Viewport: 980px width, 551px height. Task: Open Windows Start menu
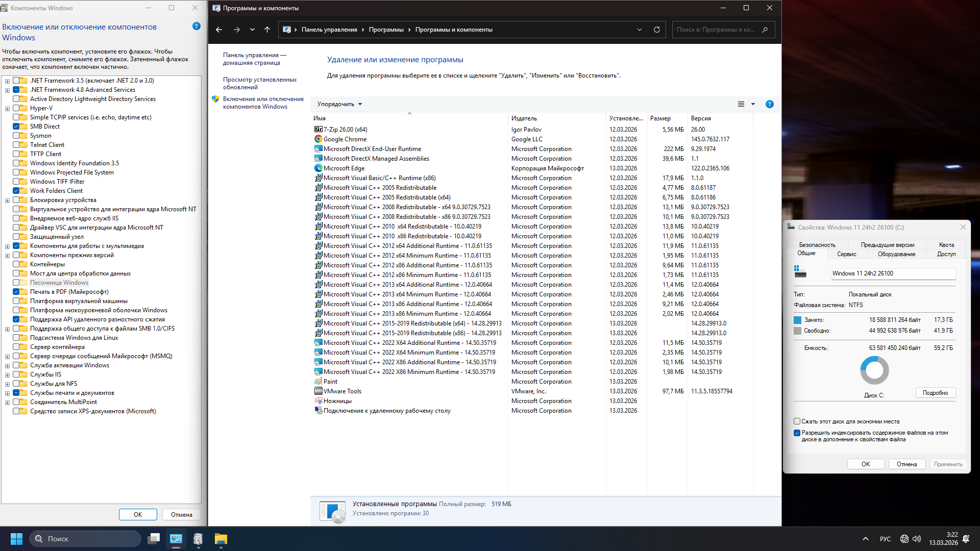click(x=16, y=539)
